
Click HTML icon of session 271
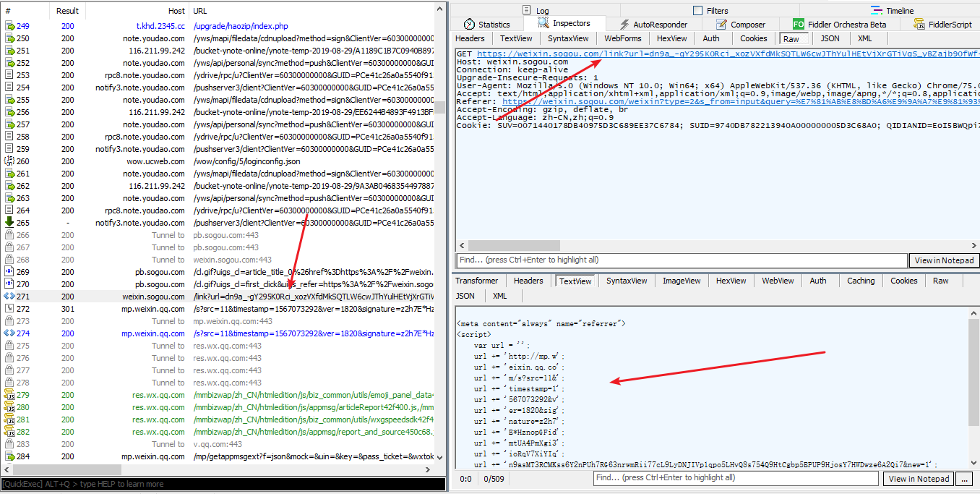pyautogui.click(x=10, y=297)
